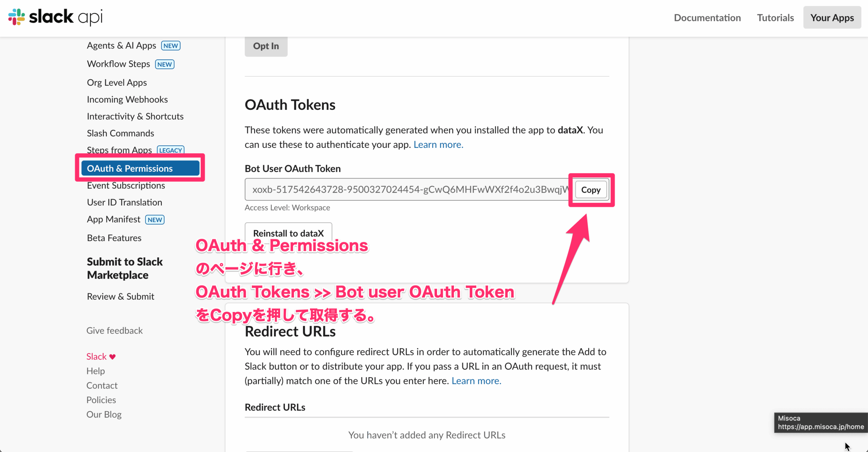
Task: Click the Give feedback link
Action: point(114,331)
